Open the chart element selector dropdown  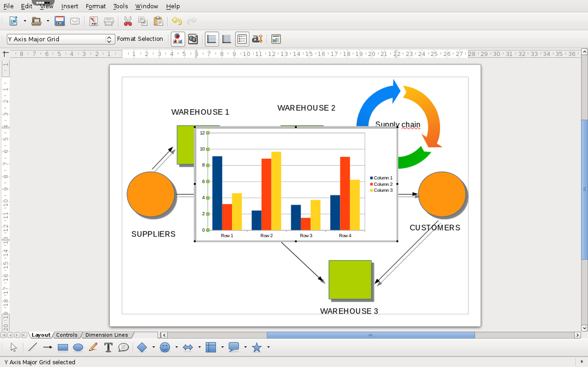(x=109, y=39)
